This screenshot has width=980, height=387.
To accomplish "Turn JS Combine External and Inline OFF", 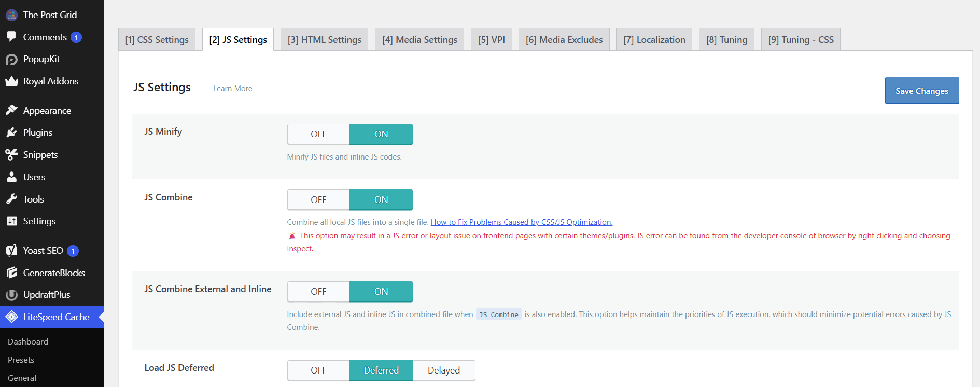I will (318, 292).
